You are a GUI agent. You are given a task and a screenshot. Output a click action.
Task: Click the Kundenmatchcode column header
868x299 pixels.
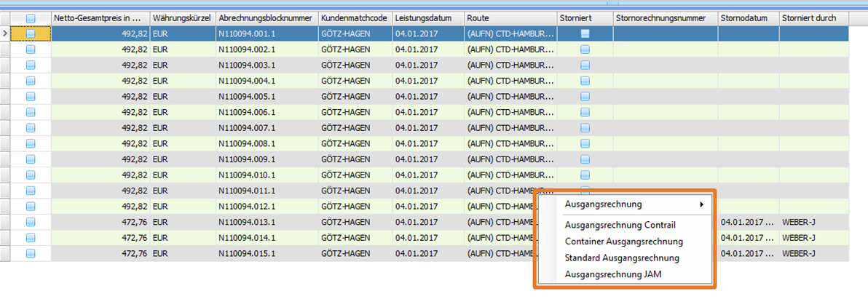coord(354,18)
